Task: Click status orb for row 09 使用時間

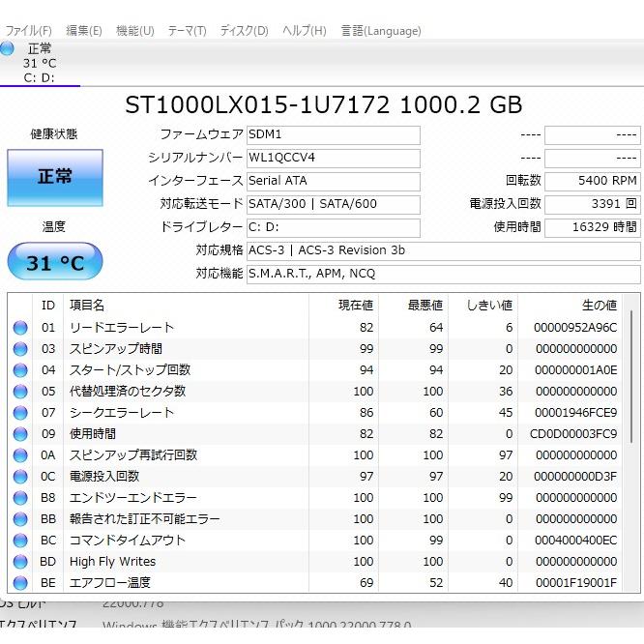Action: coord(20,434)
